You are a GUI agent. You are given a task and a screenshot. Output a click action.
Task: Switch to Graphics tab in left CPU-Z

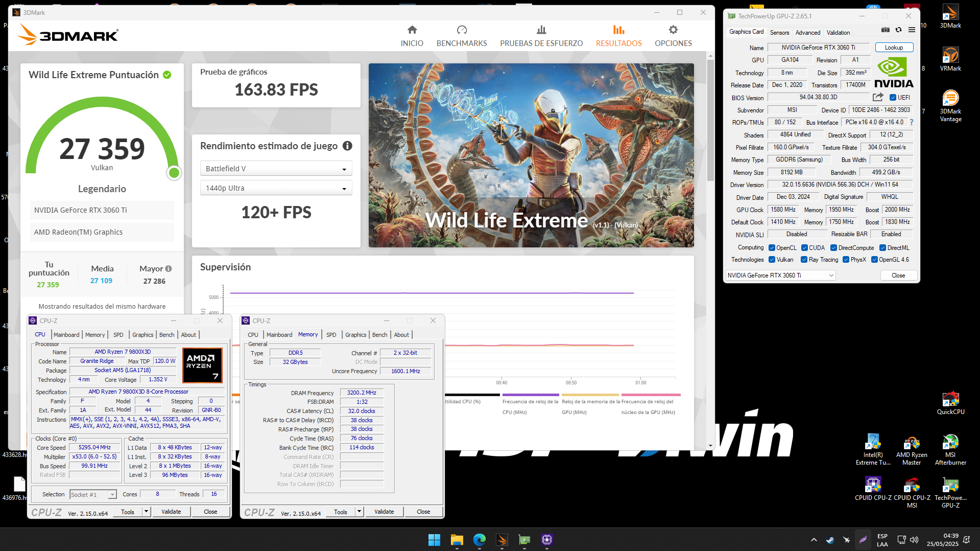142,335
